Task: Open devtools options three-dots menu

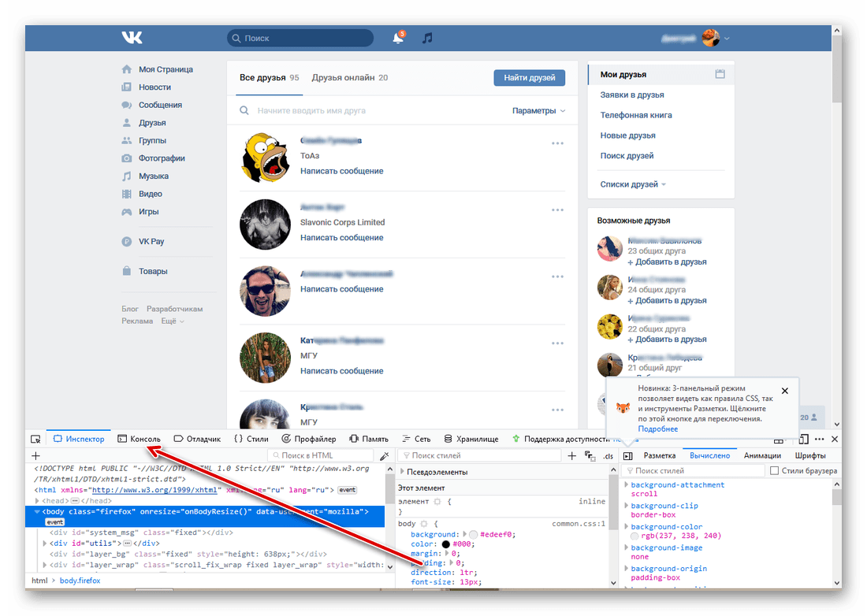Action: coord(820,440)
